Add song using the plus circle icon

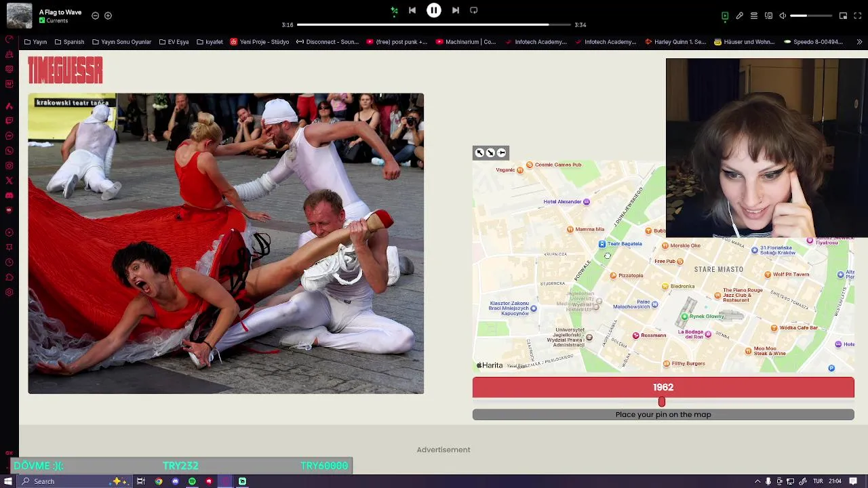point(108,16)
